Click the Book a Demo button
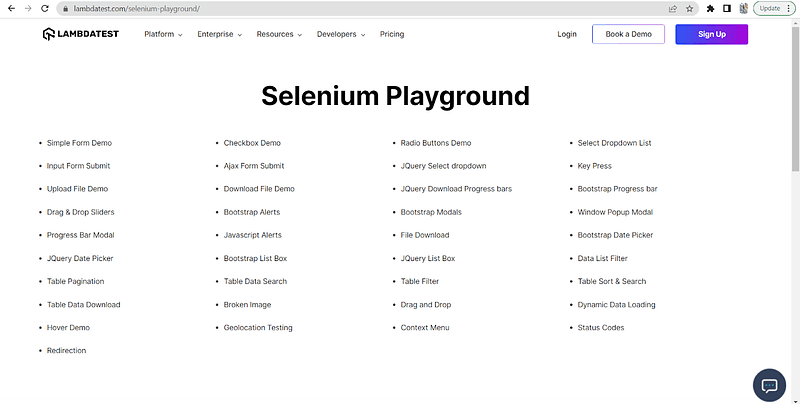 [x=629, y=34]
